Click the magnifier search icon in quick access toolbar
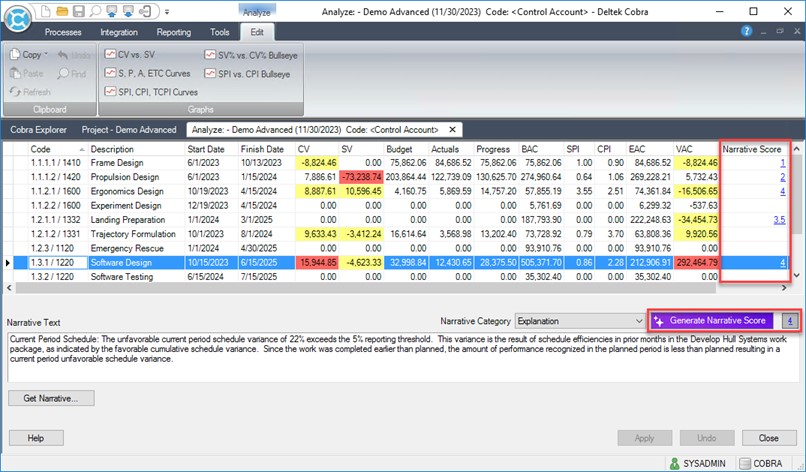Image resolution: width=806 pixels, height=472 pixels. [93, 11]
